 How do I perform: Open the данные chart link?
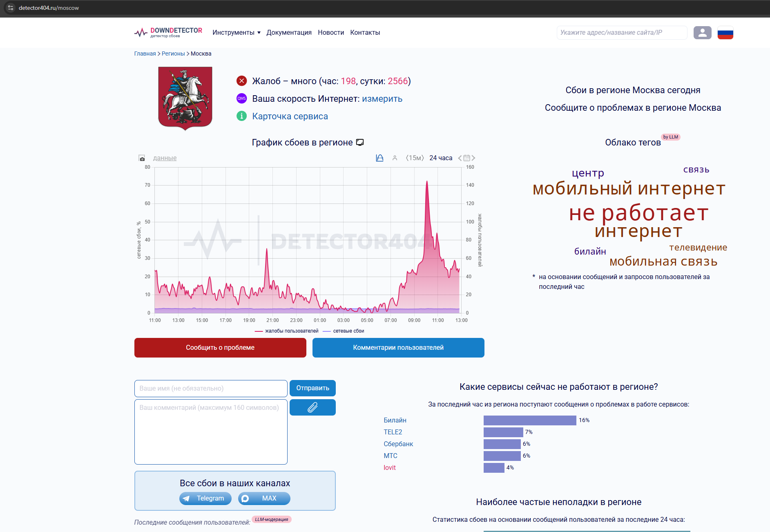click(165, 158)
